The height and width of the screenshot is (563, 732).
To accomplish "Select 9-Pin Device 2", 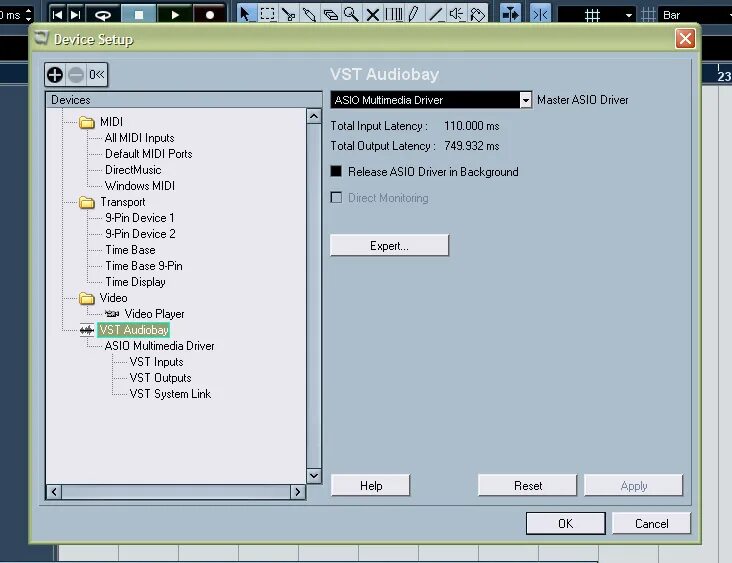I will pyautogui.click(x=140, y=234).
